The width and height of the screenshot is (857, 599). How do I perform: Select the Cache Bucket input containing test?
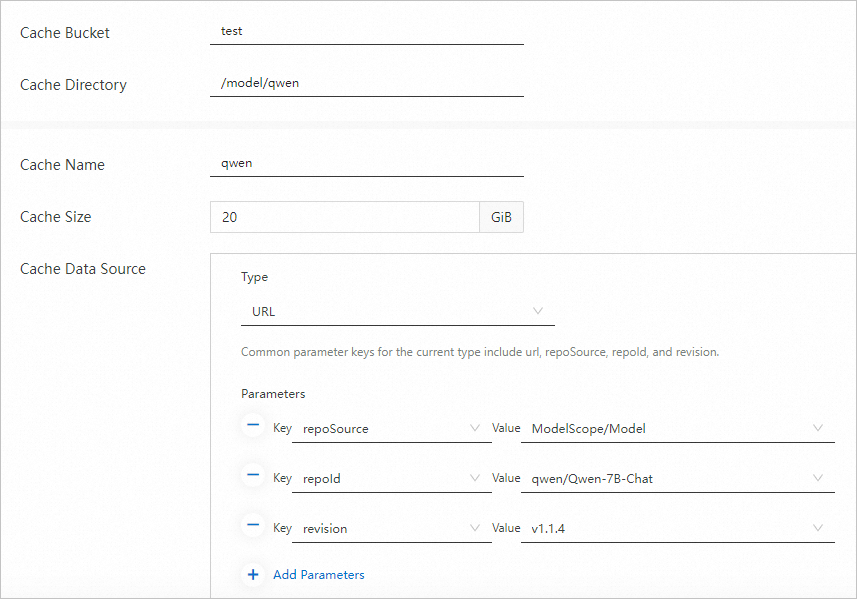click(x=366, y=30)
